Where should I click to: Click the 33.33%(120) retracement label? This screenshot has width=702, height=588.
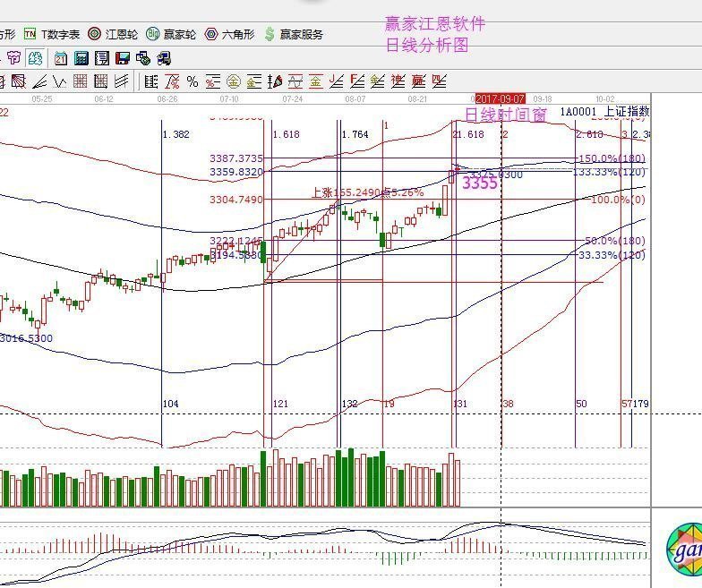coord(612,255)
